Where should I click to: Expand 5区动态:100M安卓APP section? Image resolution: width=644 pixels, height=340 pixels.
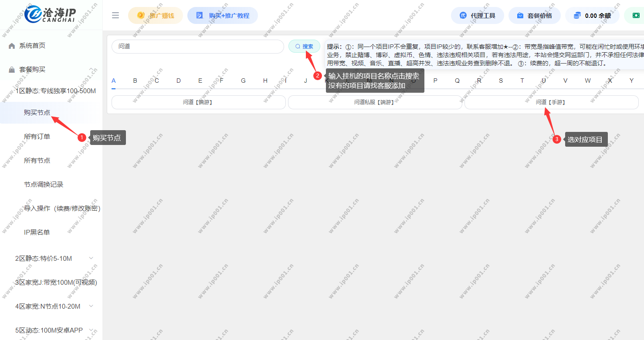click(91, 330)
